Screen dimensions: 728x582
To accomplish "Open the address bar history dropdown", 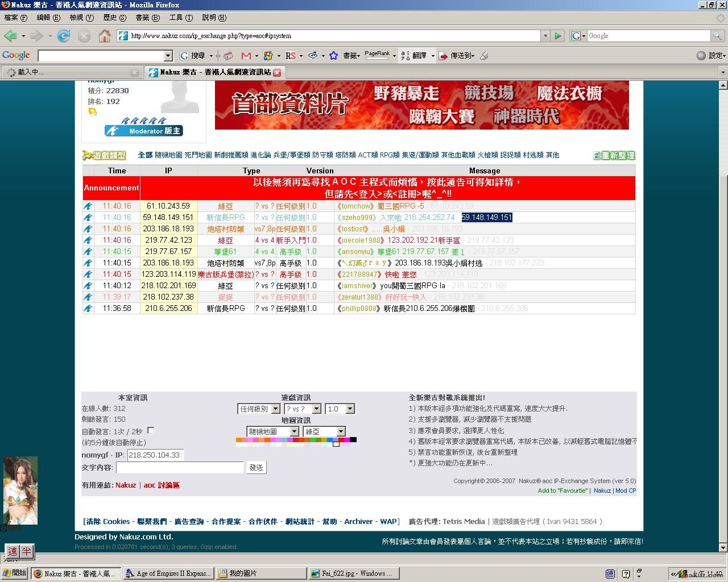I will pyautogui.click(x=545, y=36).
